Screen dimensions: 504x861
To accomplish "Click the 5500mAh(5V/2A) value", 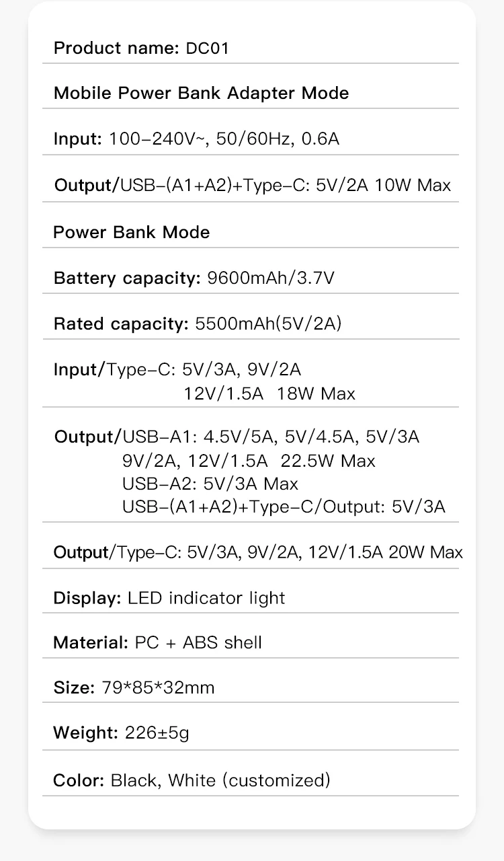I will [268, 324].
